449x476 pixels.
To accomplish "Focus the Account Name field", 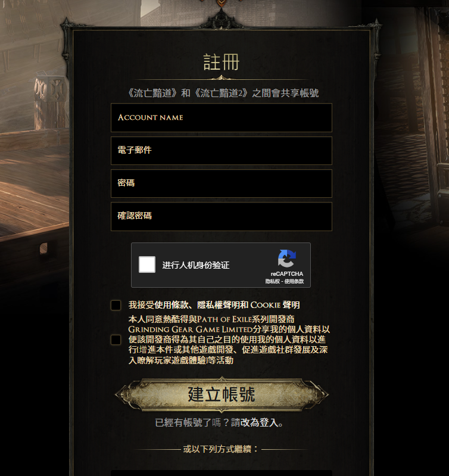I will (222, 117).
